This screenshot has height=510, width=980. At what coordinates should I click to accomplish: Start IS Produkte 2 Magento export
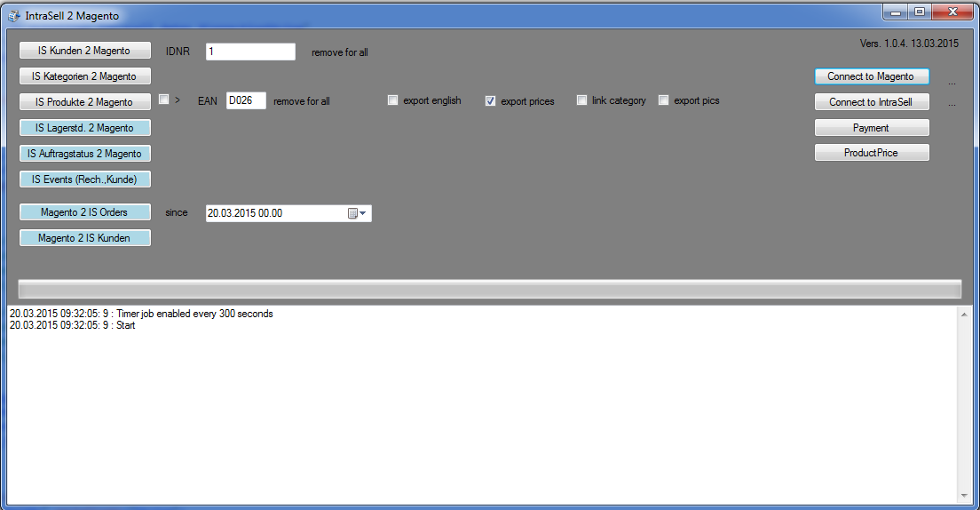85,102
